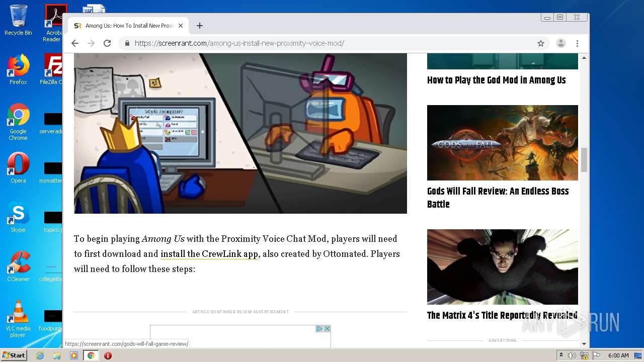644x362 pixels.
Task: Open Windows Explorer from the taskbar
Action: pos(57,355)
